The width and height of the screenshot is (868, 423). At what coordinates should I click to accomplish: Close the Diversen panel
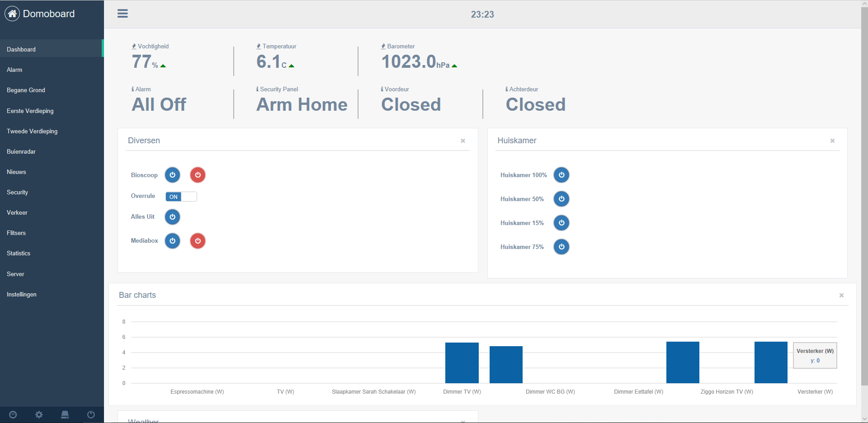(x=463, y=141)
